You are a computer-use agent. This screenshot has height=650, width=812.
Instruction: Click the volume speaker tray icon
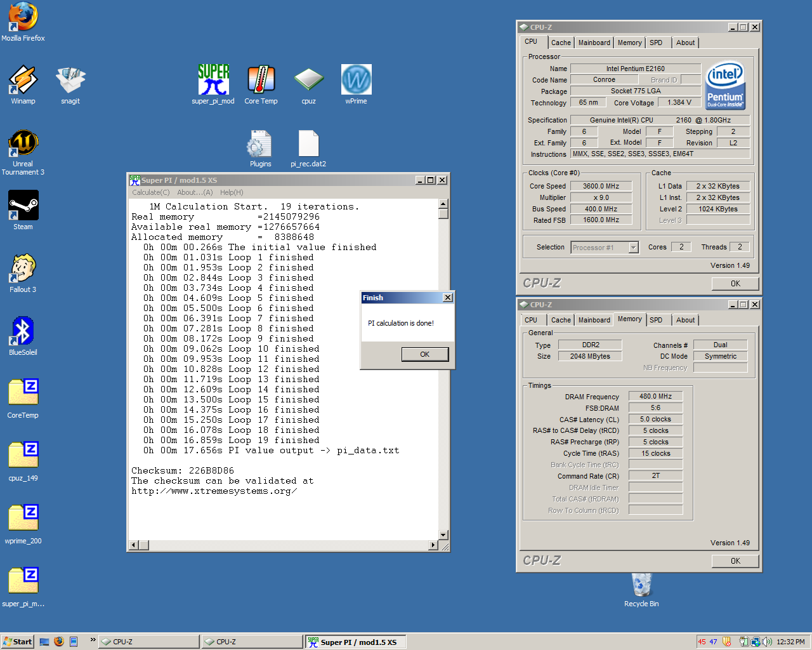(x=768, y=642)
